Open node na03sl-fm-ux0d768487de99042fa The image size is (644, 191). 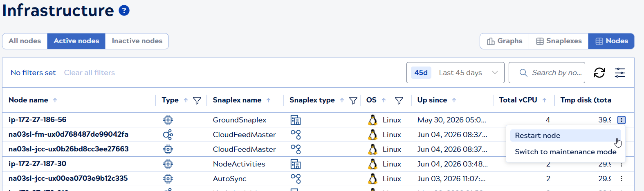(68, 134)
